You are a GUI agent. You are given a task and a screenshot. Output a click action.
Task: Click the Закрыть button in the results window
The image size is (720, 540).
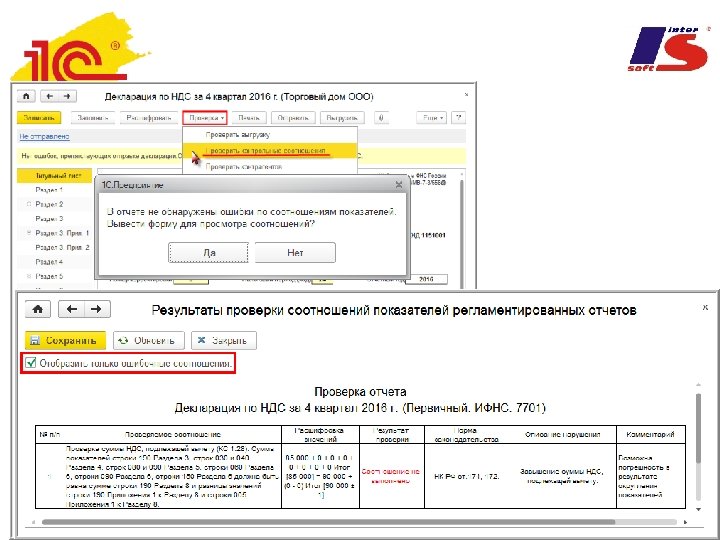(x=224, y=340)
